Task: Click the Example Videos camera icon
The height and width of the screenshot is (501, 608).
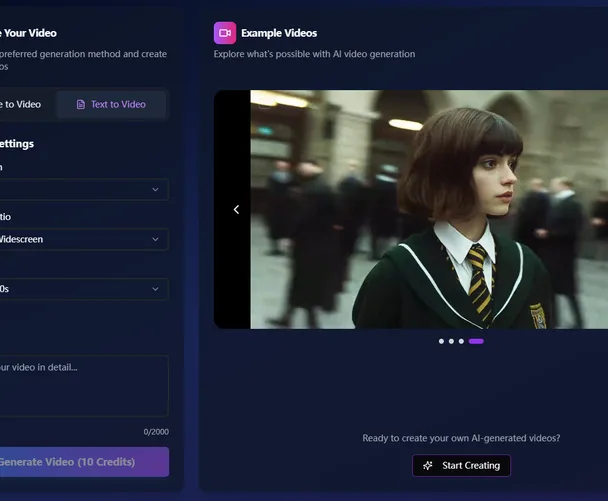Action: (225, 33)
